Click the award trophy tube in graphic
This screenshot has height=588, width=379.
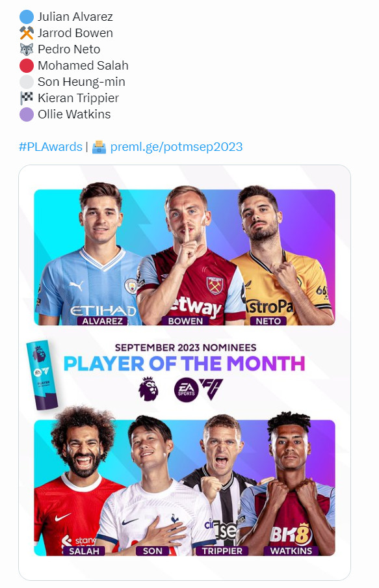(x=42, y=375)
